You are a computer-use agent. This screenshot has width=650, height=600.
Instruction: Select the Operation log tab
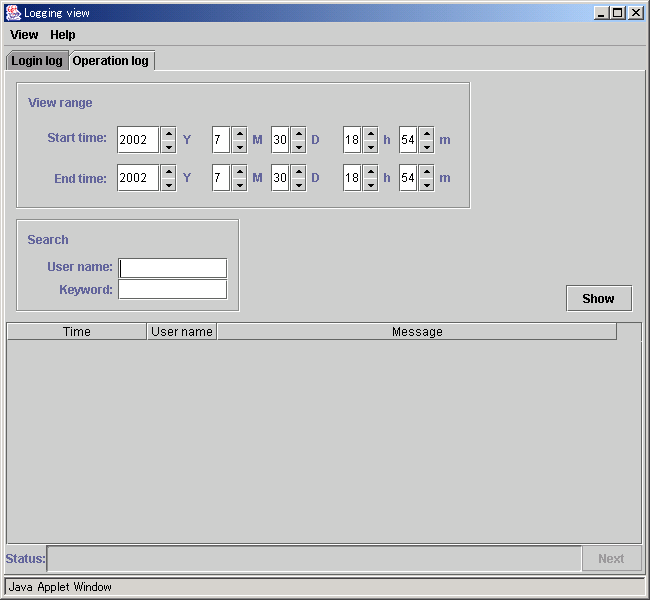(111, 61)
